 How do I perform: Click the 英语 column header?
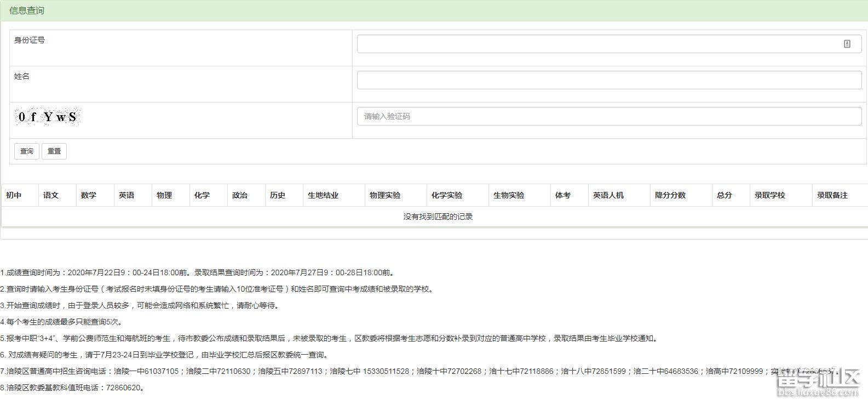click(127, 195)
